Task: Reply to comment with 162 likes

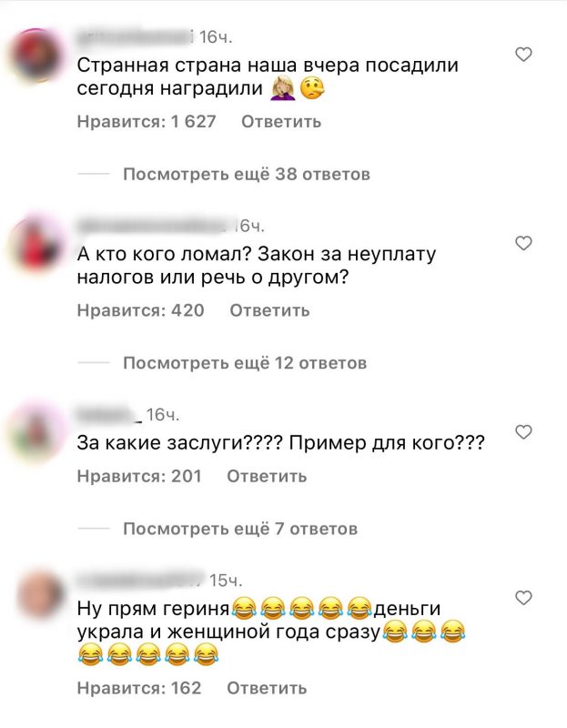Action: click(267, 688)
